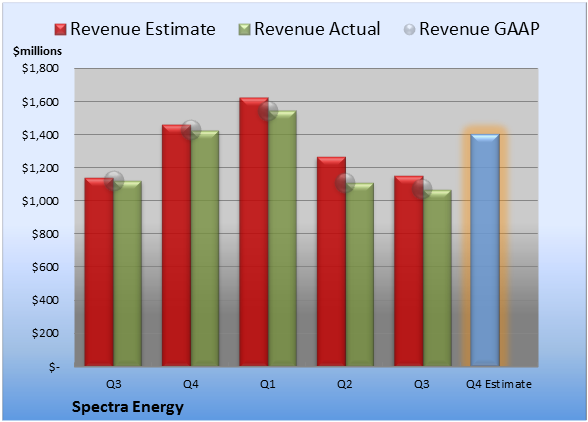This screenshot has height=422, width=588.
Task: Click the "$-" zero axis value
Action: pos(54,366)
